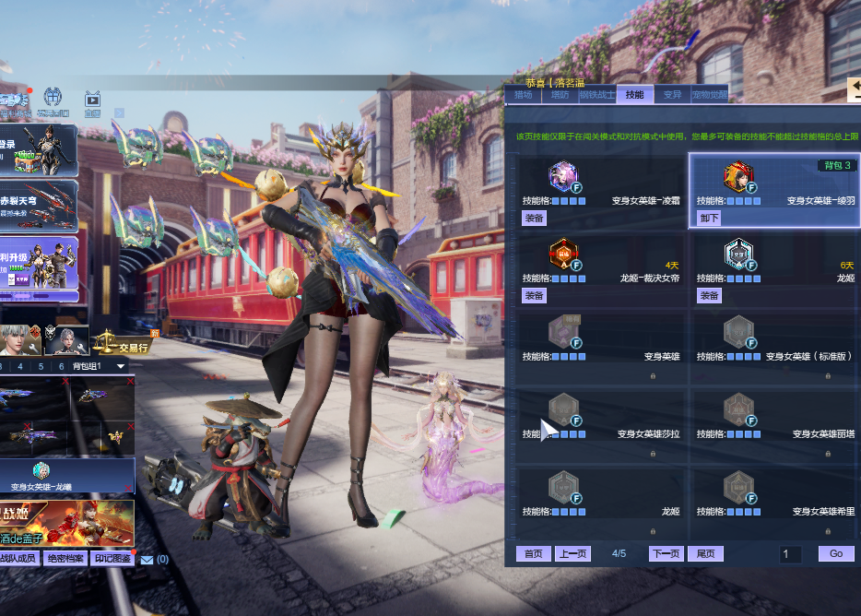Screen dimensions: 861x616
Task: Switch to the 宠物觉醒 tab
Action: 710,94
